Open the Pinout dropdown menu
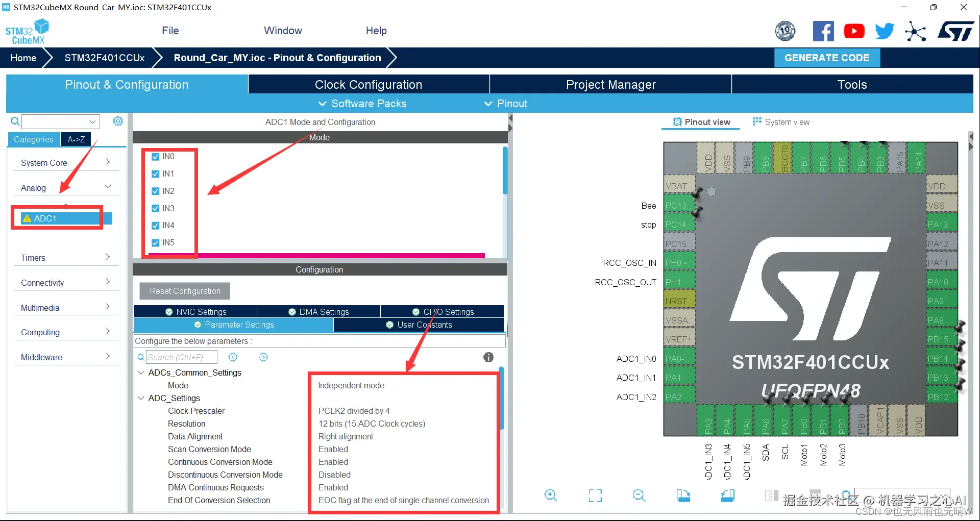 (506, 104)
